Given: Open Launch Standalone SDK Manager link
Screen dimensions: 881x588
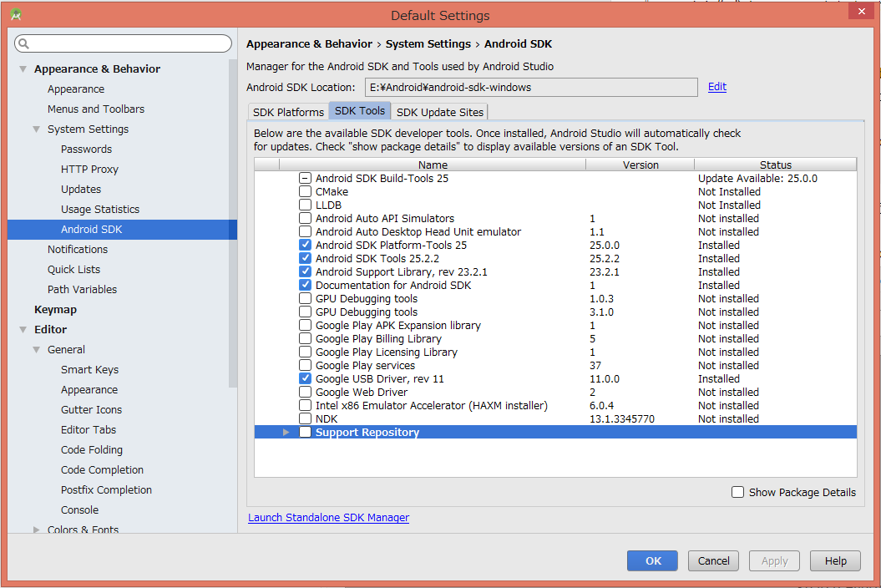Looking at the screenshot, I should (x=329, y=517).
